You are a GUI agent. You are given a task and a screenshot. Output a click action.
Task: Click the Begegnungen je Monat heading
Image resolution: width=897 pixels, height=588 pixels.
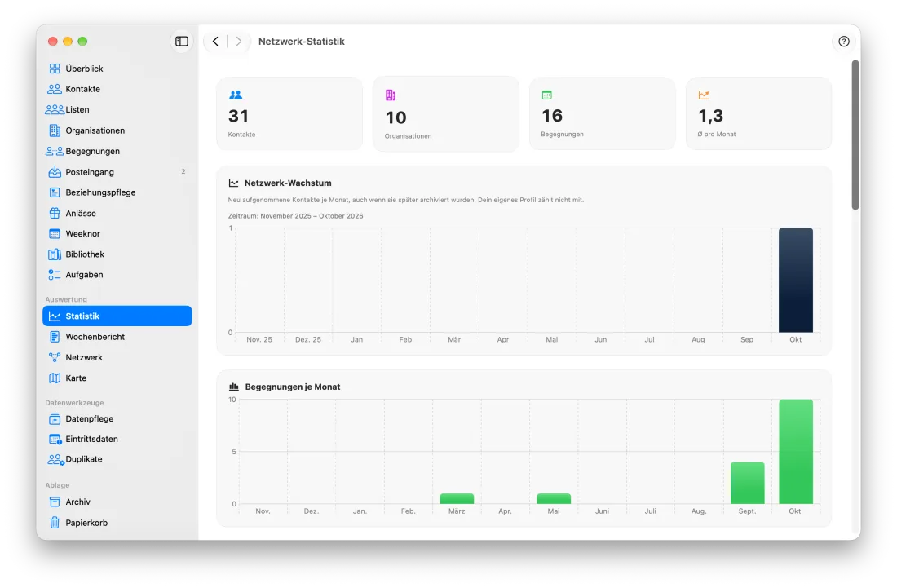coord(292,387)
